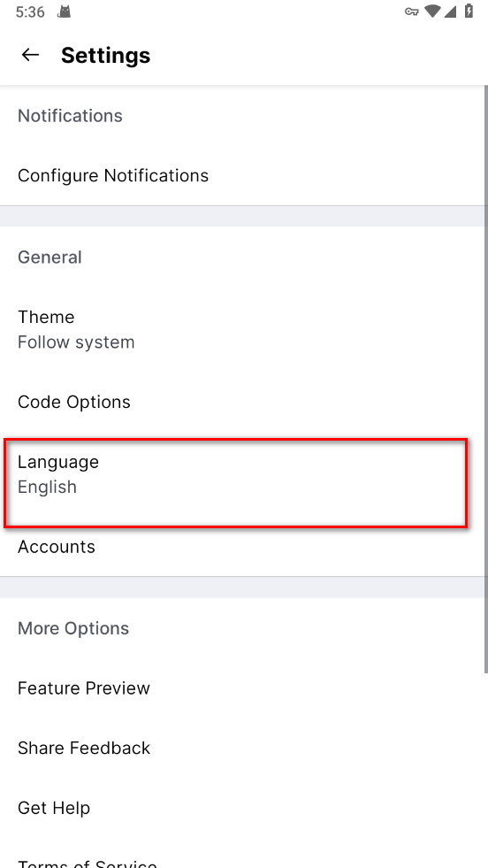This screenshot has height=868, width=488.
Task: Click the vertical scrollbar on right edge
Action: 485,380
